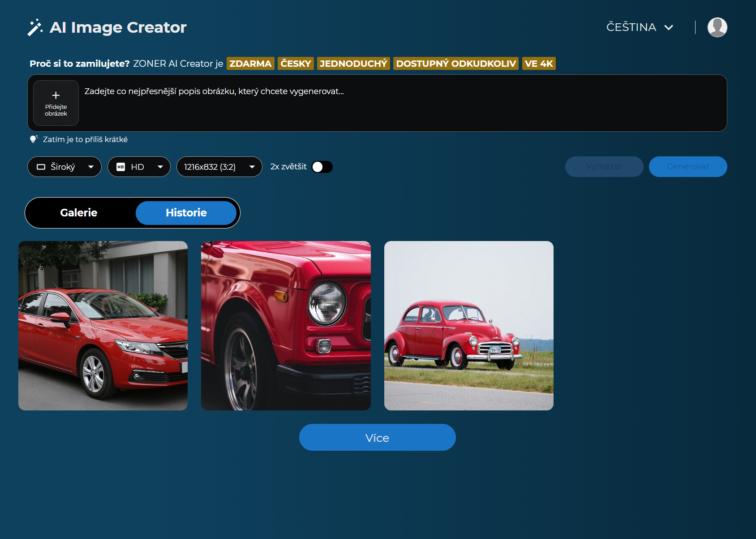756x539 pixels.
Task: Click the wide aspect rectangle icon
Action: [x=41, y=167]
